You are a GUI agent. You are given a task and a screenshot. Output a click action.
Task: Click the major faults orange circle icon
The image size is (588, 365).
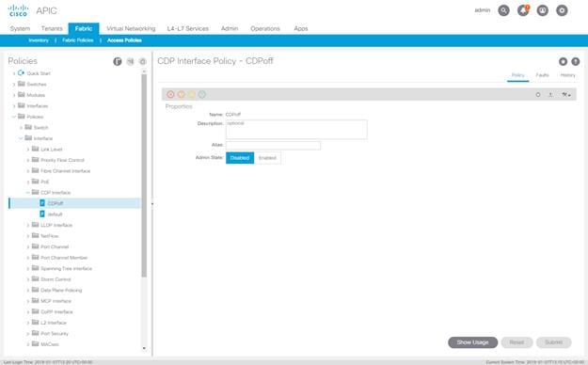(x=182, y=94)
